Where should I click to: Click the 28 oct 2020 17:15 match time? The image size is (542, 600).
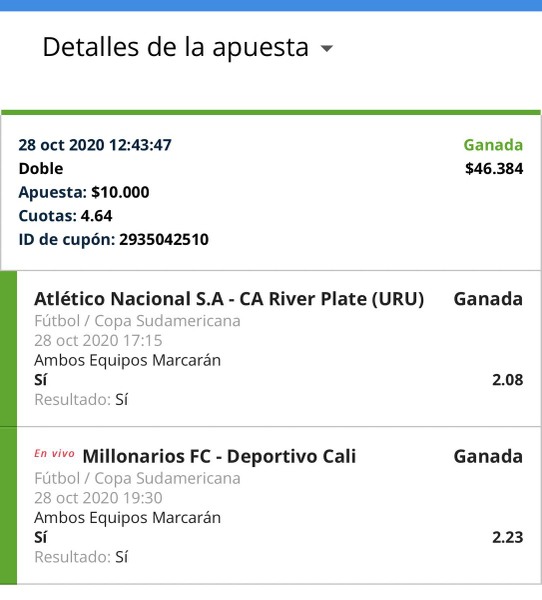(x=98, y=341)
